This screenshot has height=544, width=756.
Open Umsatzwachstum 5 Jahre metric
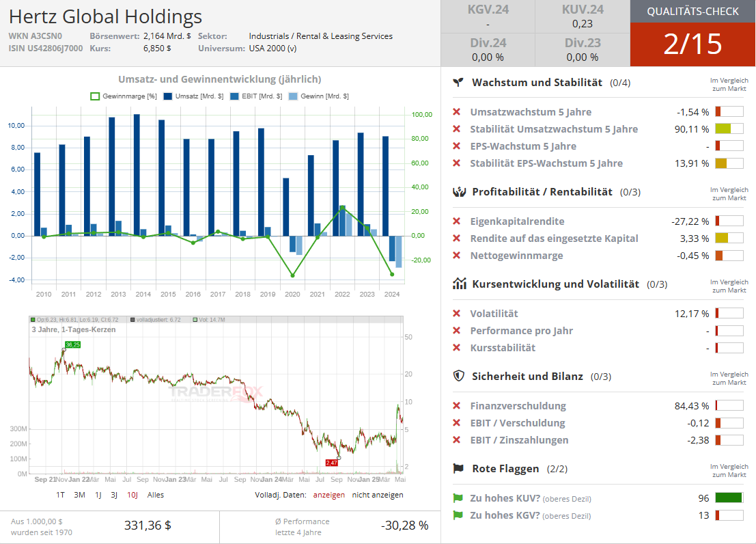pyautogui.click(x=531, y=112)
